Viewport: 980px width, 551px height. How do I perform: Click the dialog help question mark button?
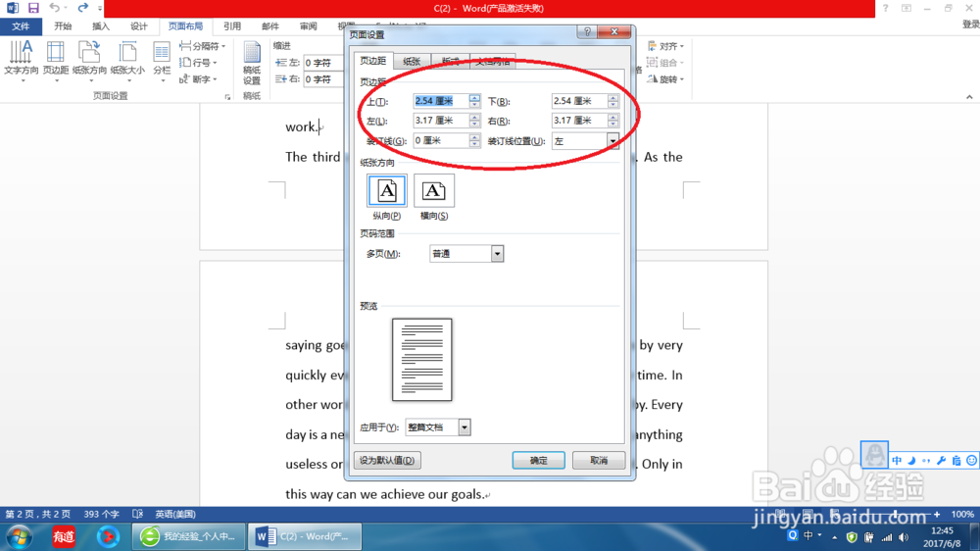click(587, 32)
